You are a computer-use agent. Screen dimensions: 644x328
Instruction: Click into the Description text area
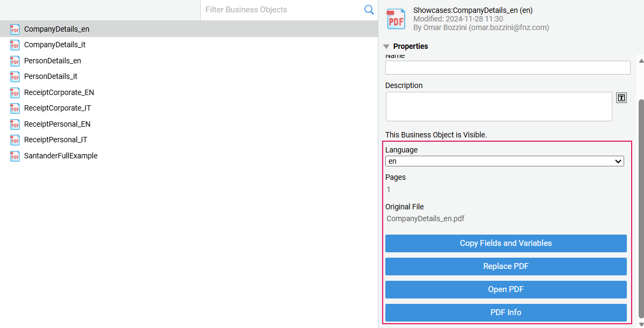click(499, 106)
